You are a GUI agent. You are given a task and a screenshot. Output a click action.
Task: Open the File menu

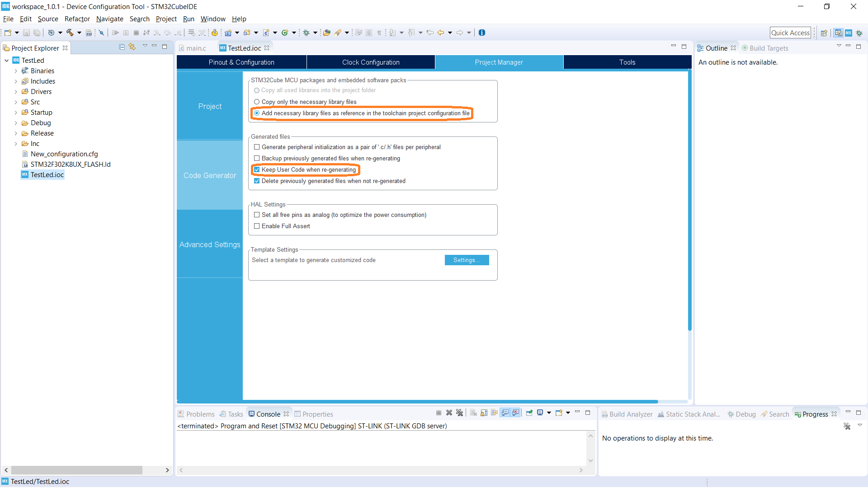[8, 19]
